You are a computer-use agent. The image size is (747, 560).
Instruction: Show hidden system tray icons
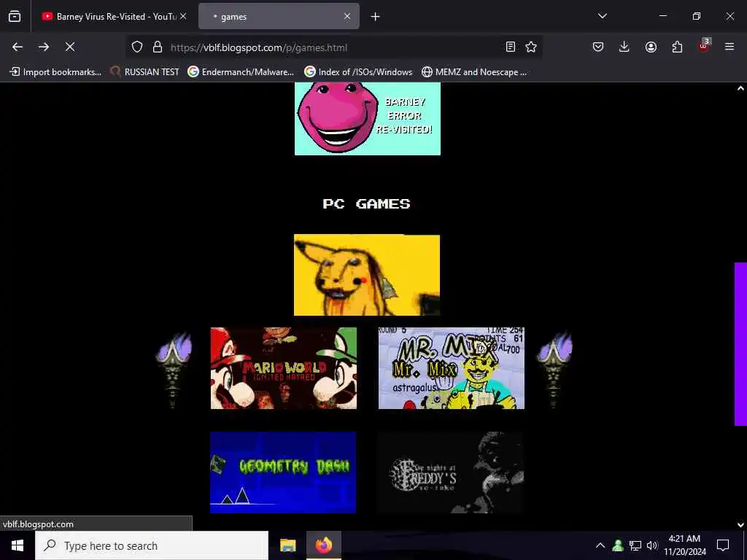[600, 545]
